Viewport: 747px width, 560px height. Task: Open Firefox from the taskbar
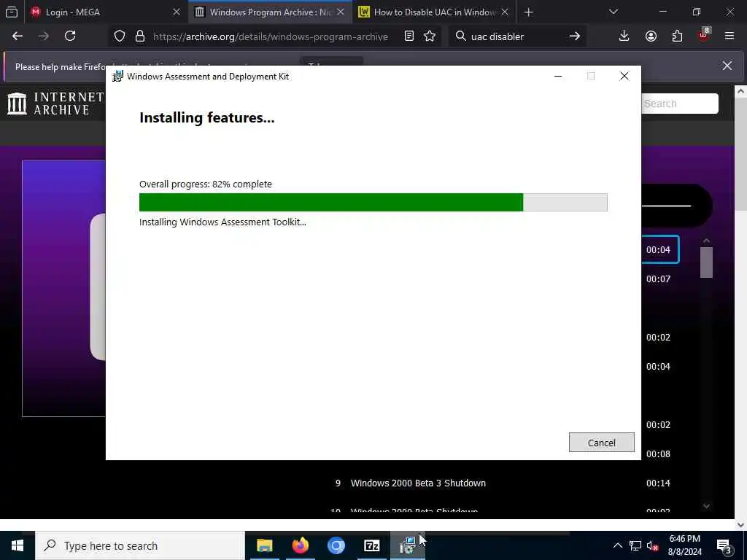click(x=300, y=545)
